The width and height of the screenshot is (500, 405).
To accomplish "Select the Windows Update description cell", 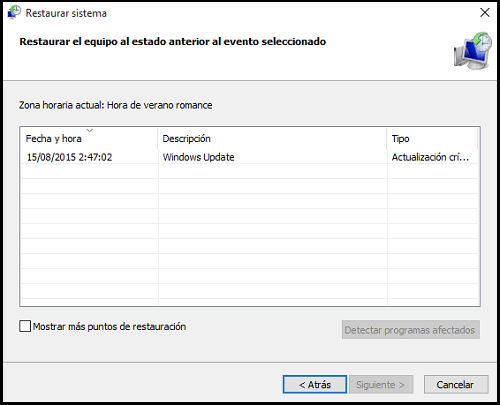I will point(198,157).
